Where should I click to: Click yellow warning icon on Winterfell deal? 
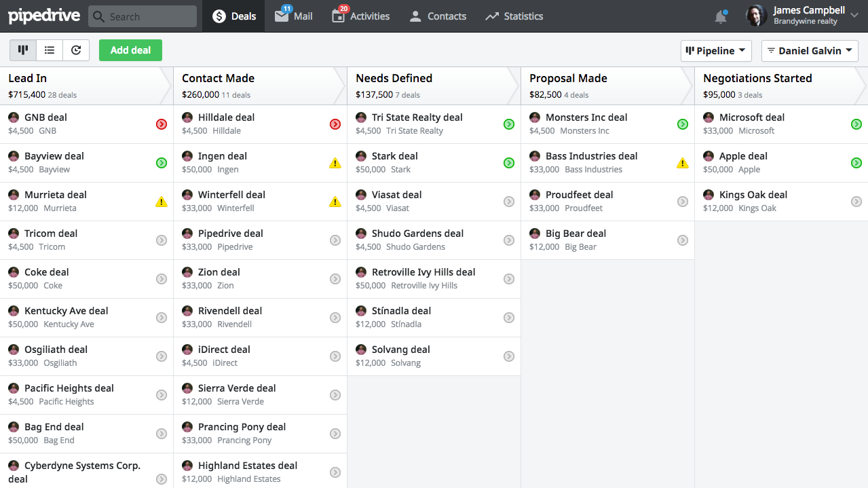pos(335,202)
